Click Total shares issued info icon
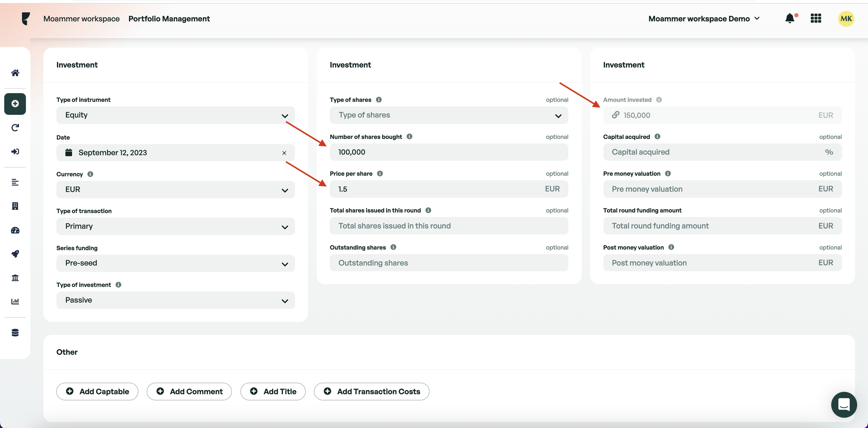Viewport: 868px width, 428px height. click(x=428, y=210)
